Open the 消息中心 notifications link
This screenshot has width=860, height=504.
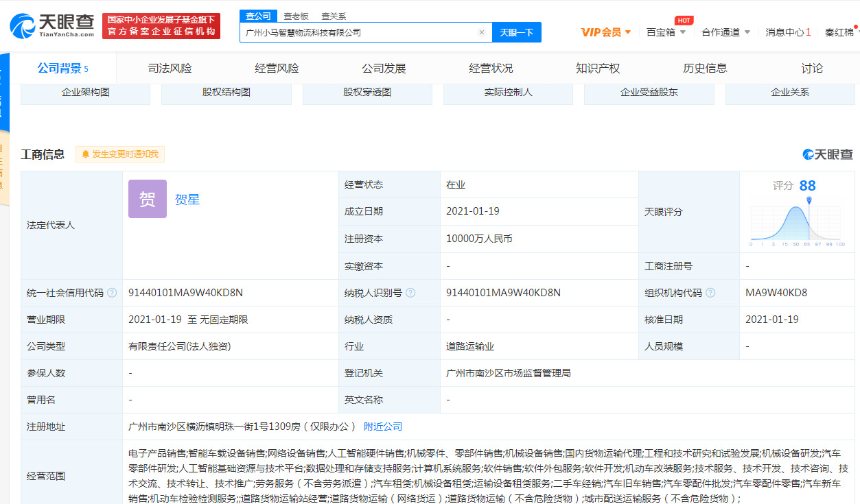coord(788,32)
